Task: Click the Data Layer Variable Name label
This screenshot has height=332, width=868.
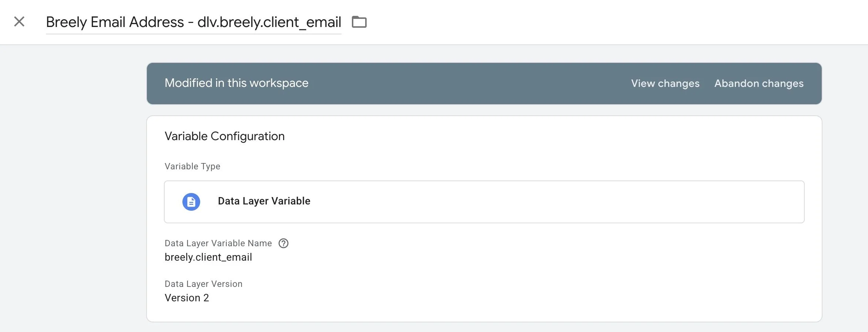Action: (x=218, y=243)
